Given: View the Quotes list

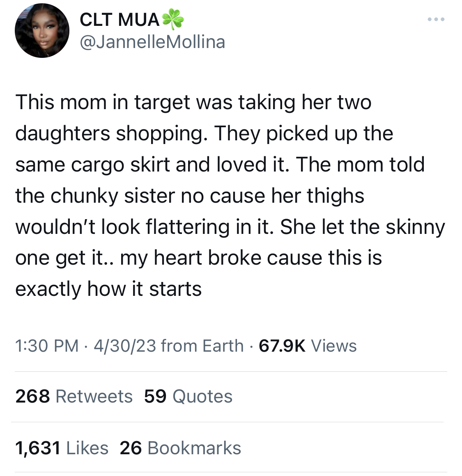Looking at the screenshot, I should (x=202, y=396).
